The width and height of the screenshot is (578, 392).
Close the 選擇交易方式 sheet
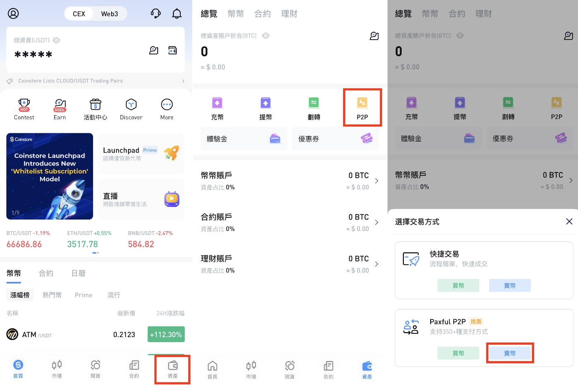tap(569, 222)
